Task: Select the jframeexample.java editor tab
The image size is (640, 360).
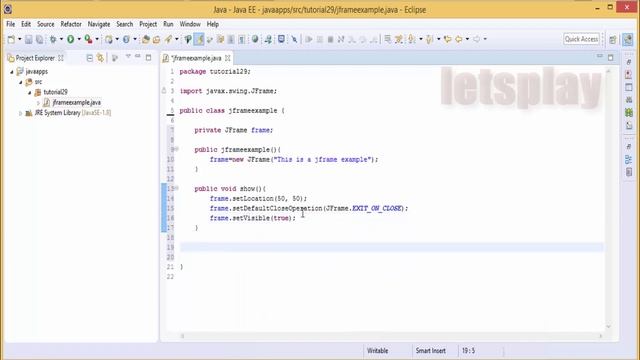Action: point(197,58)
